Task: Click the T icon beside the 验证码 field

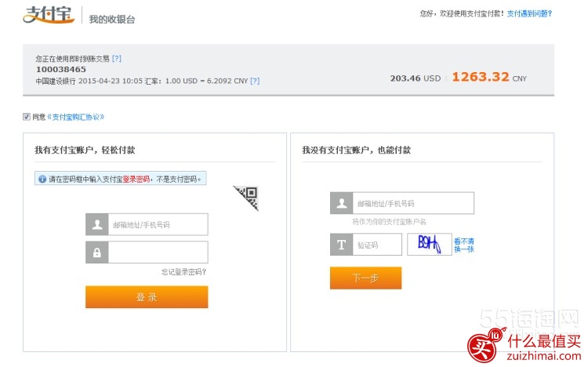Action: (342, 245)
